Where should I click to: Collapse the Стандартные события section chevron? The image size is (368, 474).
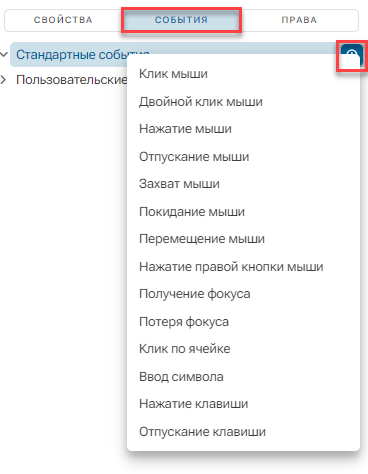tap(4, 54)
